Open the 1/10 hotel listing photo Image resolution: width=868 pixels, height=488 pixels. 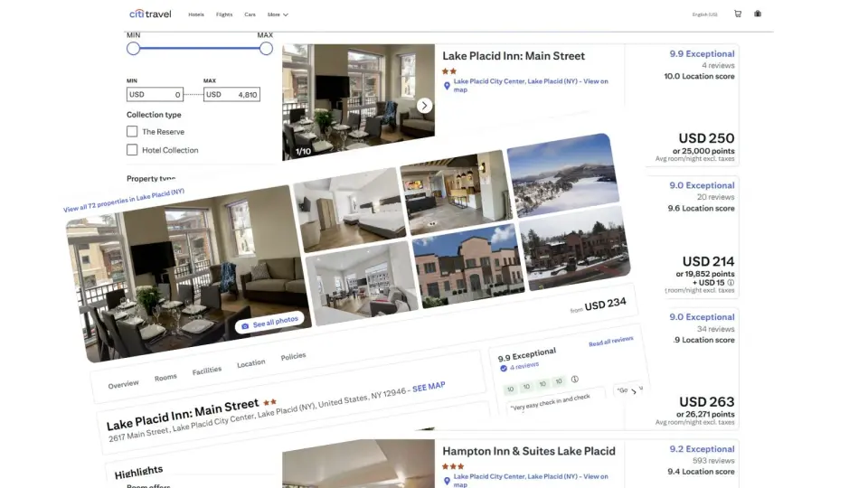(358, 102)
